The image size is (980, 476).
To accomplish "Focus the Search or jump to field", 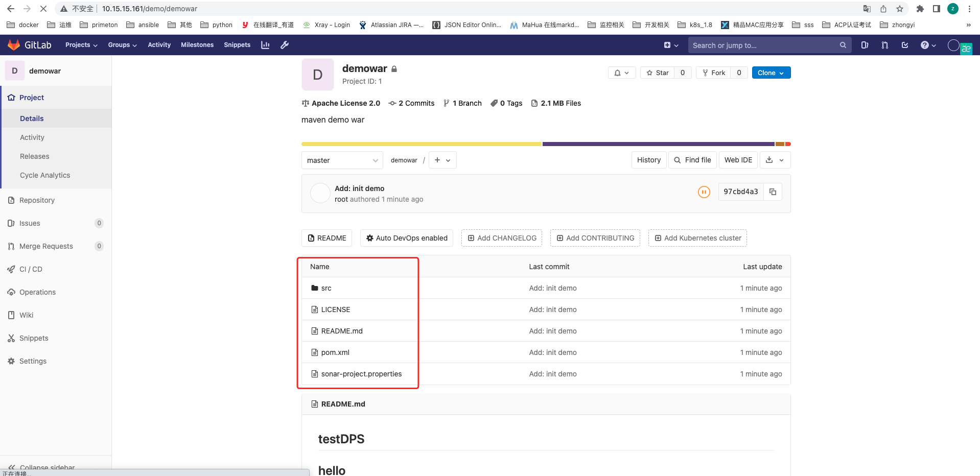I will (764, 45).
